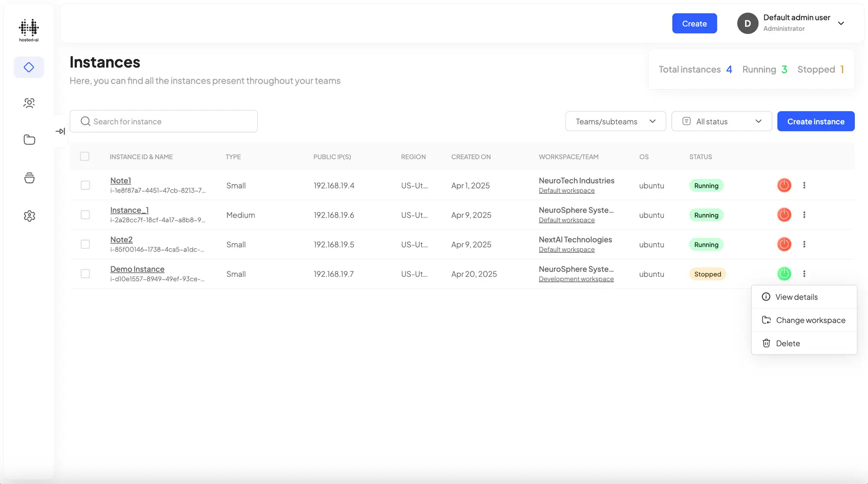Power off the Note1 instance
Screen dimensions: 868x484
(784, 185)
